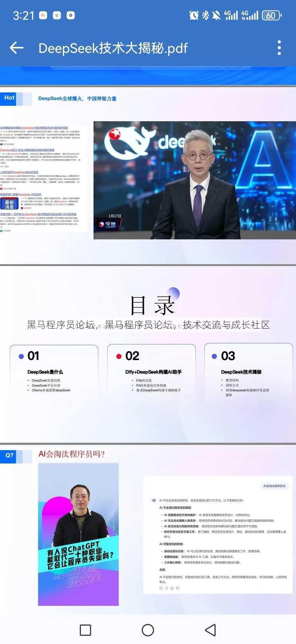Tap the 02 section card number
The height and width of the screenshot is (644, 296).
pyautogui.click(x=132, y=356)
